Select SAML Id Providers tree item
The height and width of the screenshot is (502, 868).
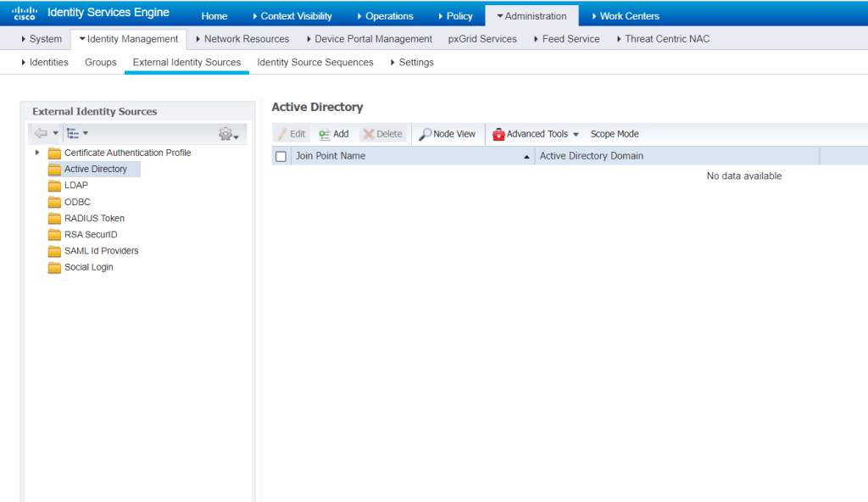coord(102,251)
